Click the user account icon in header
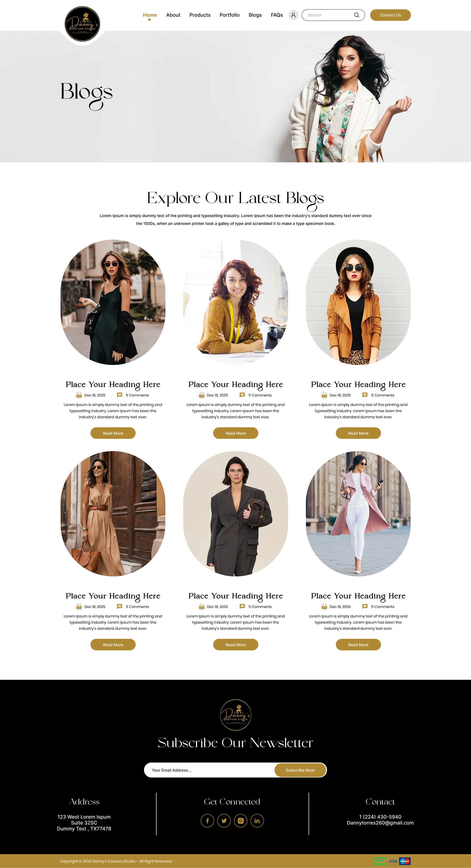 293,15
